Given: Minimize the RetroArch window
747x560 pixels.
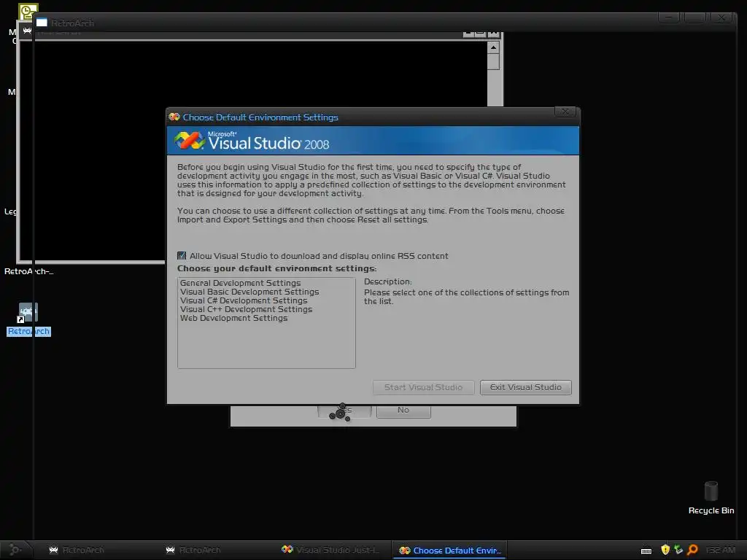Looking at the screenshot, I should 668,18.
